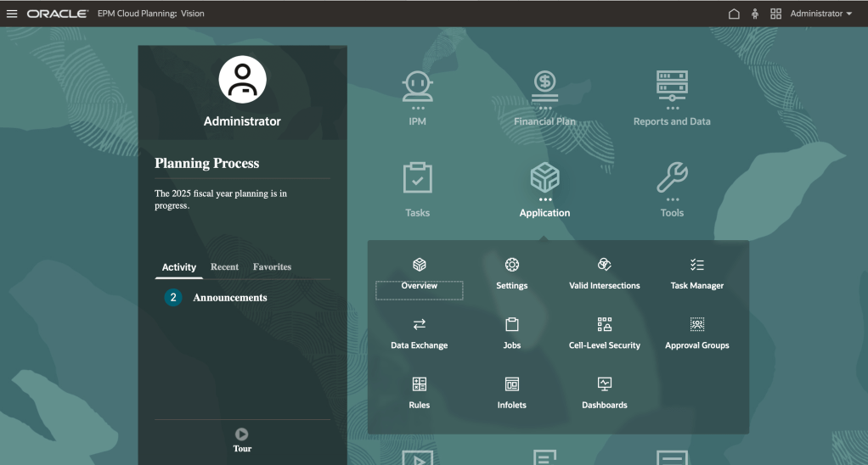Open the Rules icon
868x465 pixels.
(419, 384)
